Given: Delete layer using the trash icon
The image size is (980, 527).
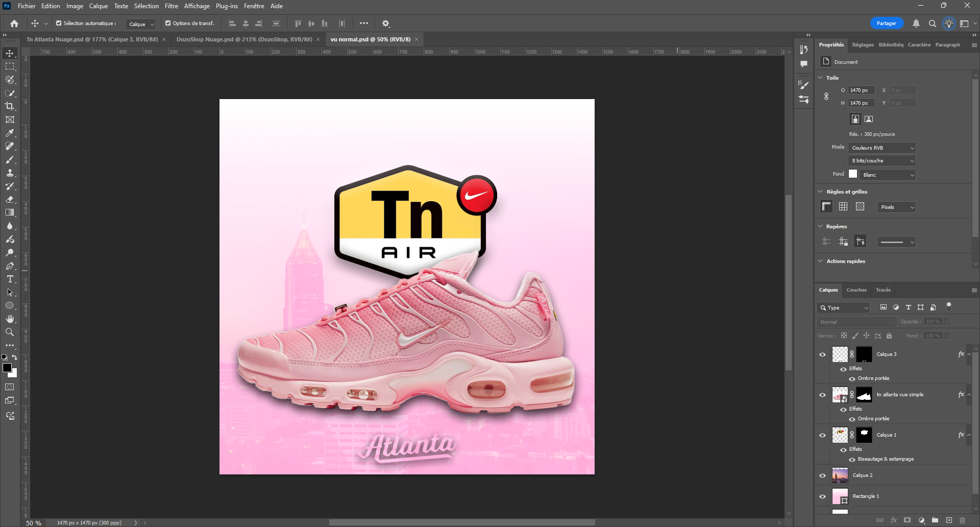Looking at the screenshot, I should (963, 520).
